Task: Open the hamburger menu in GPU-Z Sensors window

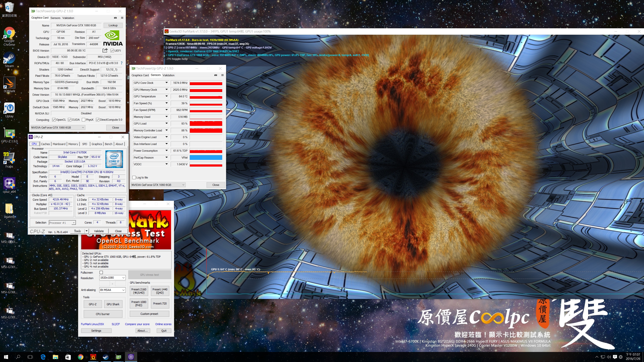Action: (222, 75)
